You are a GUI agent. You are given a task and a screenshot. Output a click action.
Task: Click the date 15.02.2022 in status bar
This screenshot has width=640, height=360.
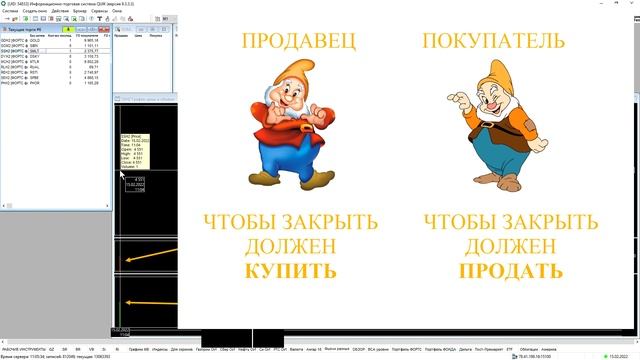point(618,357)
